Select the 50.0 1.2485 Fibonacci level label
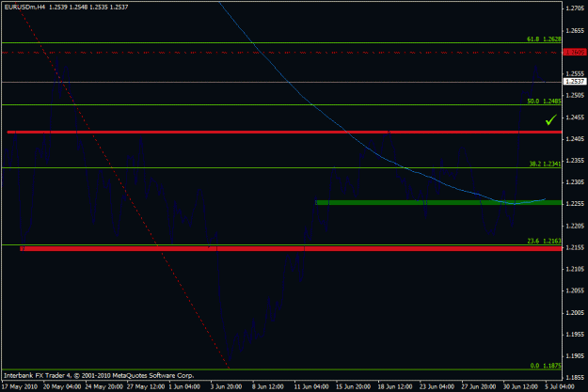Screen dimensions: 588x392 point(544,102)
